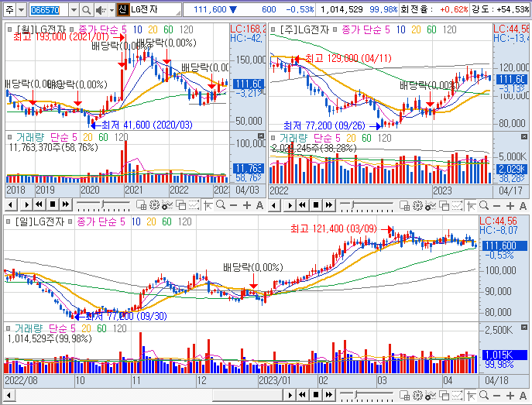Toggle the square marker before [월]LG전자
Image resolution: width=532 pixels, height=405 pixels.
pos(9,29)
